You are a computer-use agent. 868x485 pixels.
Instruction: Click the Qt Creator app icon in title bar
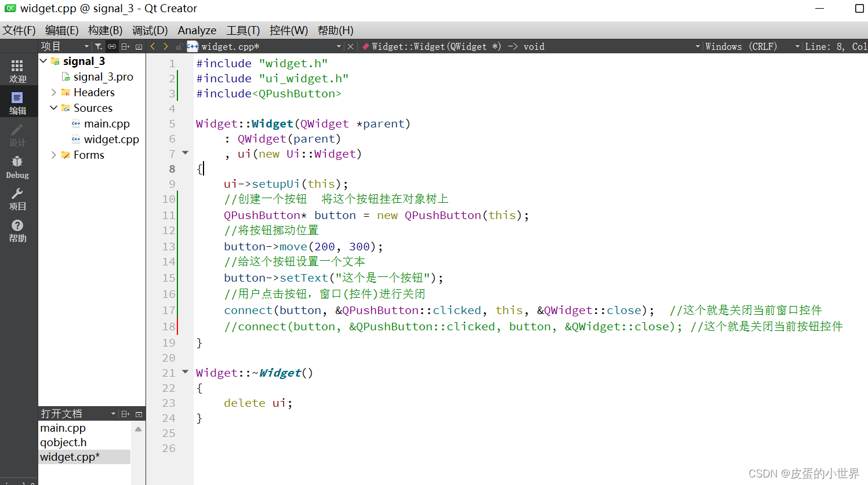(x=10, y=8)
